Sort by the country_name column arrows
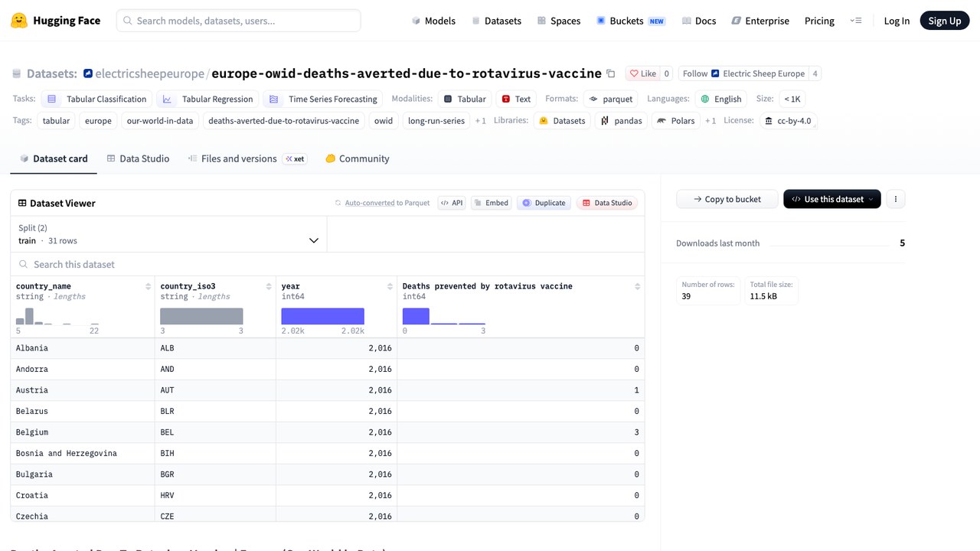The width and height of the screenshot is (980, 551). tap(148, 286)
